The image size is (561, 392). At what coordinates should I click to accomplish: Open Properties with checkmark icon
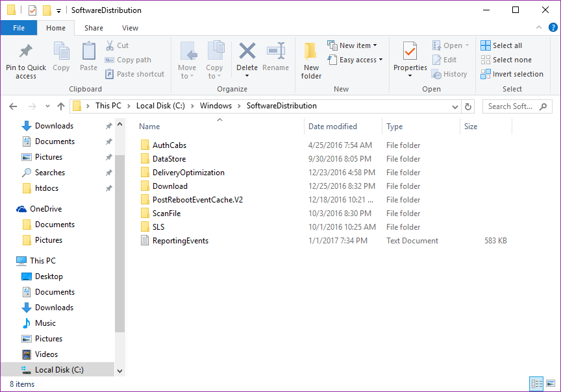click(x=410, y=52)
